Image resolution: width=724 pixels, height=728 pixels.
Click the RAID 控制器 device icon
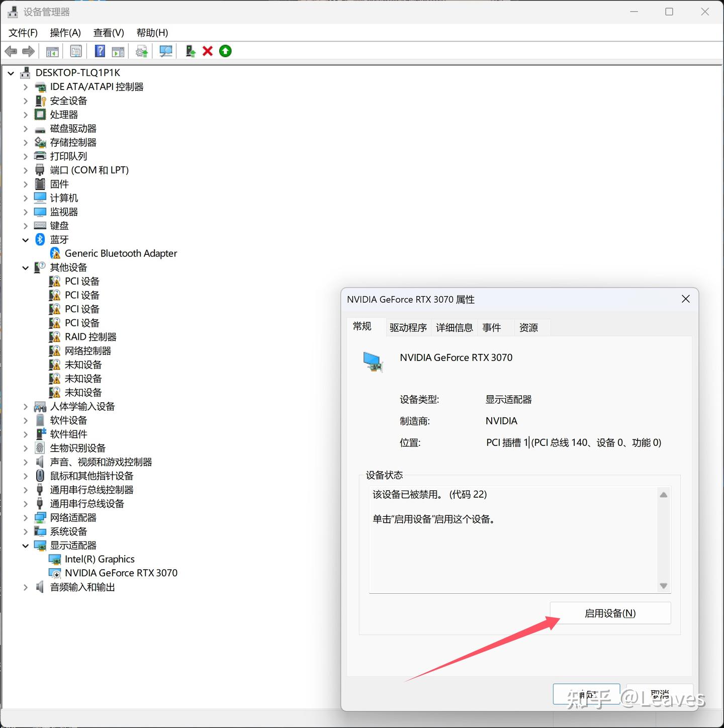54,337
